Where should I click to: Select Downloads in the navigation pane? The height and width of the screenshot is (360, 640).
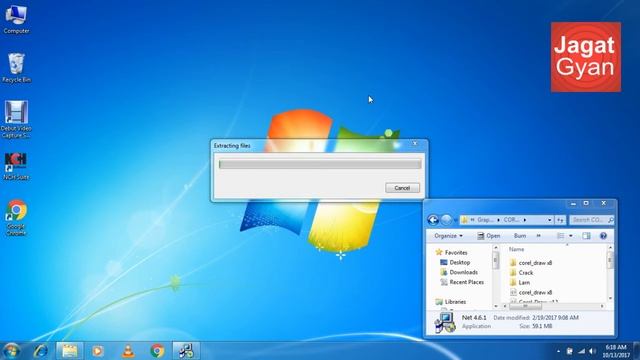pyautogui.click(x=459, y=272)
